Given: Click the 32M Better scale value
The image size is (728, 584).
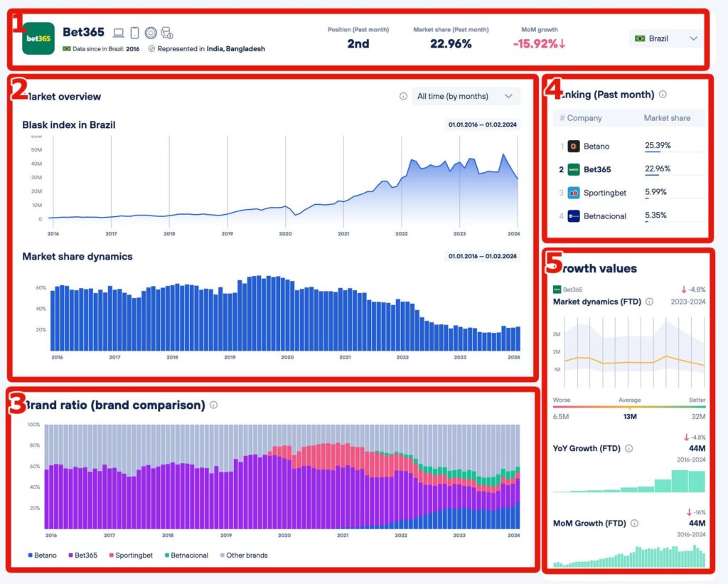Looking at the screenshot, I should tap(698, 416).
